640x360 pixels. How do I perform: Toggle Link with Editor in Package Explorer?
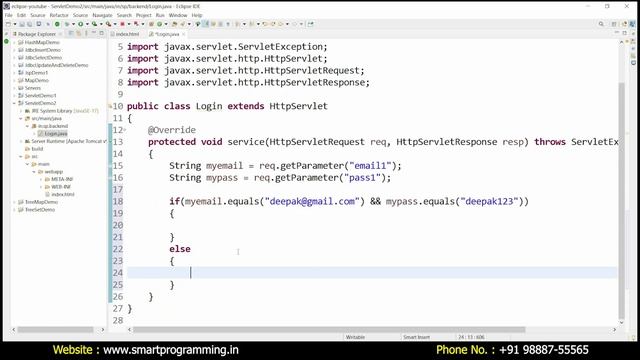click(x=78, y=33)
